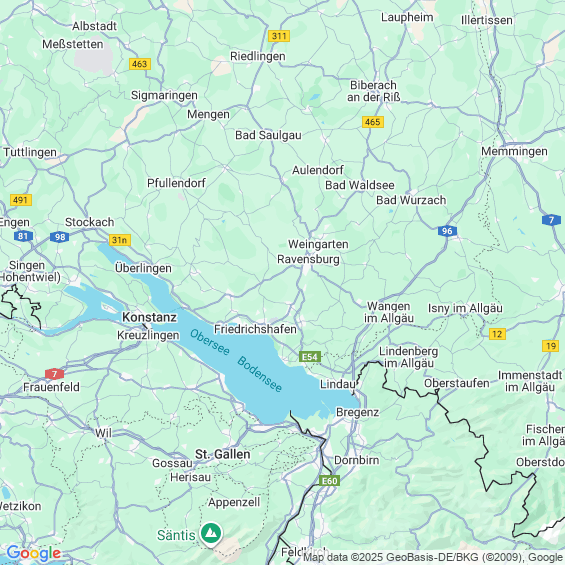Image resolution: width=565 pixels, height=565 pixels.
Task: Click the 465 road shield
Action: (x=373, y=122)
